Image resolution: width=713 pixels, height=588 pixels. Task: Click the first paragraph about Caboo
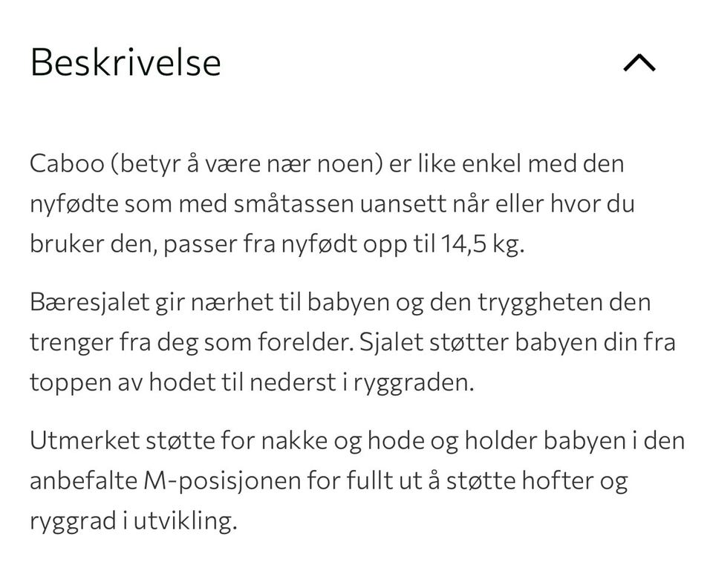[327, 203]
